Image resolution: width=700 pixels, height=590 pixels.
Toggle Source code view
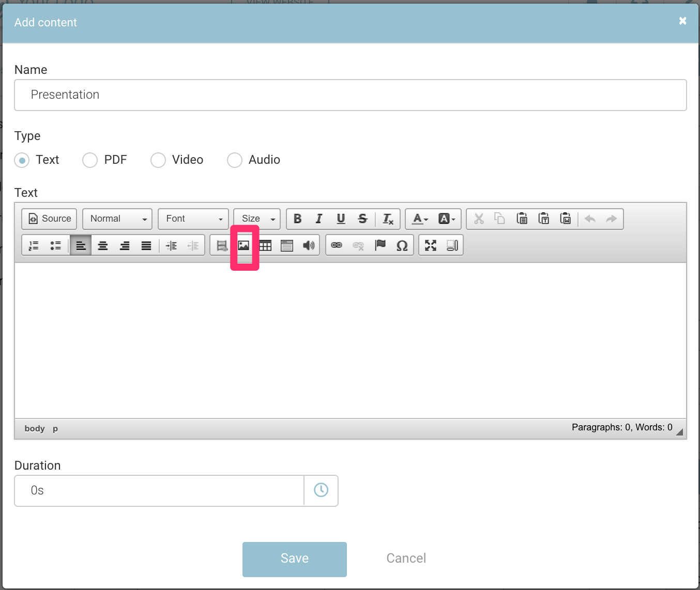tap(50, 219)
